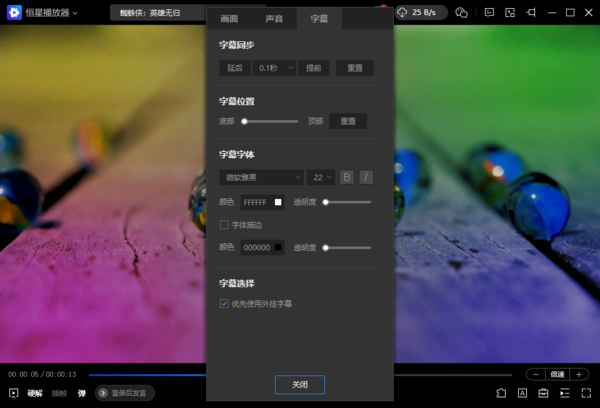Toggle bold subtitle font (B)
This screenshot has width=600, height=408.
coord(347,177)
